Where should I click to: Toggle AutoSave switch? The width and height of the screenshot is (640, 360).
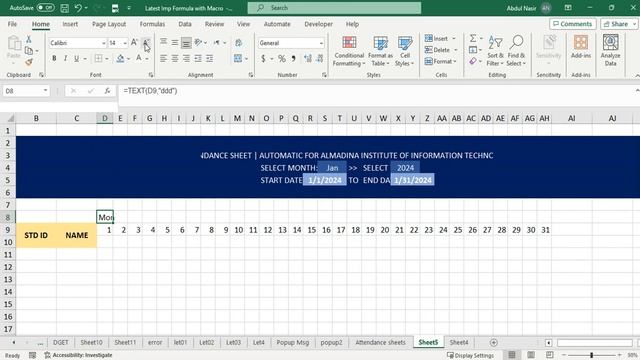tap(45, 8)
